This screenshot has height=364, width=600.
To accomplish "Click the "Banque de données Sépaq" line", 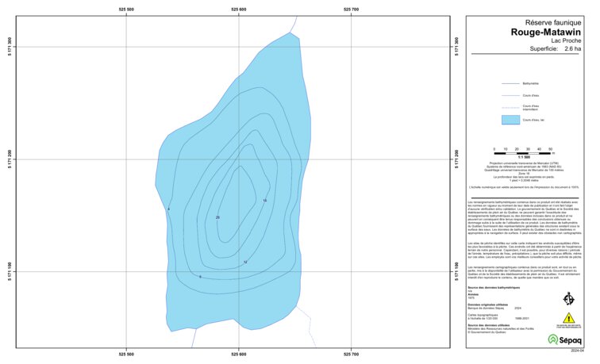I will point(486,308).
